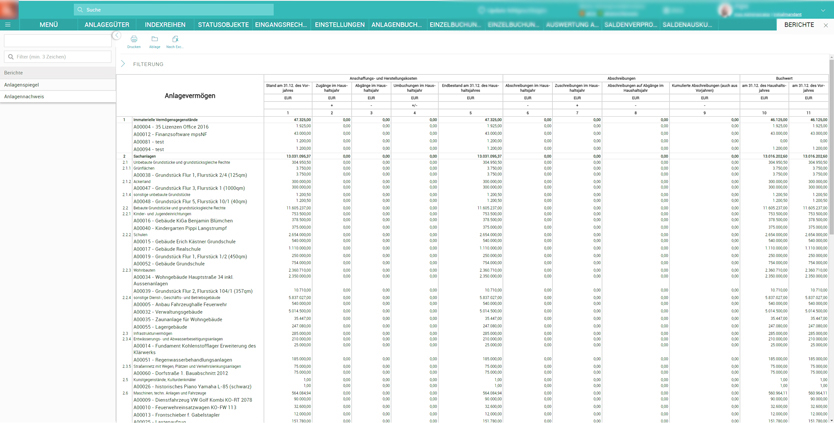Screen dimensions: 834x423
Task: Open the Anlagegüter menu
Action: 106,25
